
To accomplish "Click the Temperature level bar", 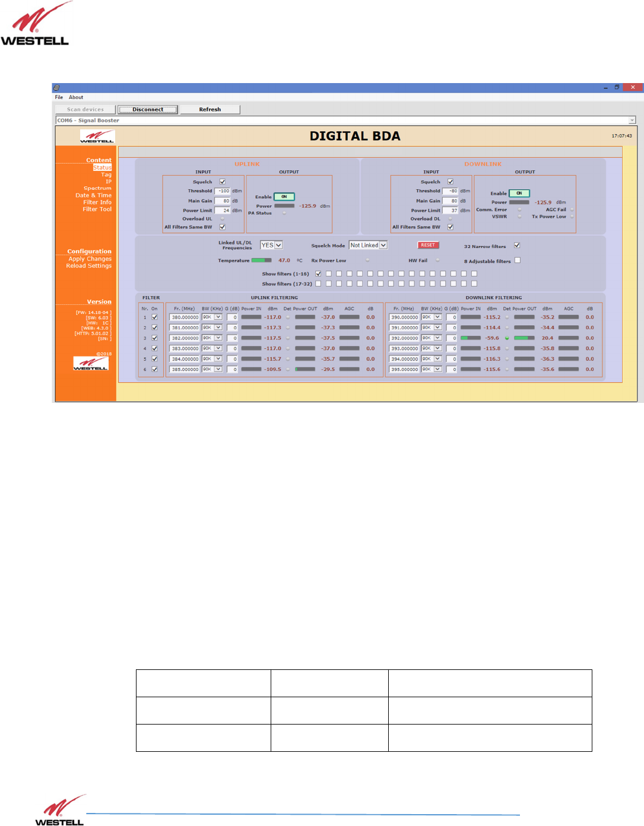I will click(x=262, y=260).
